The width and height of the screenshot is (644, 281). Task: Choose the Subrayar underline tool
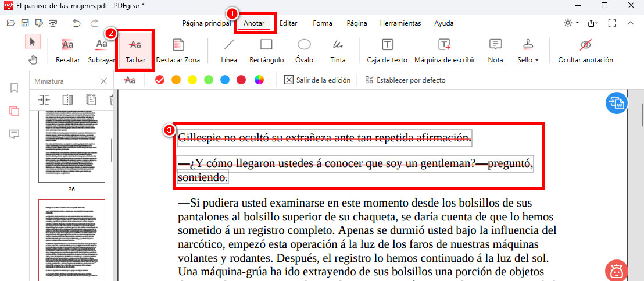tap(101, 51)
